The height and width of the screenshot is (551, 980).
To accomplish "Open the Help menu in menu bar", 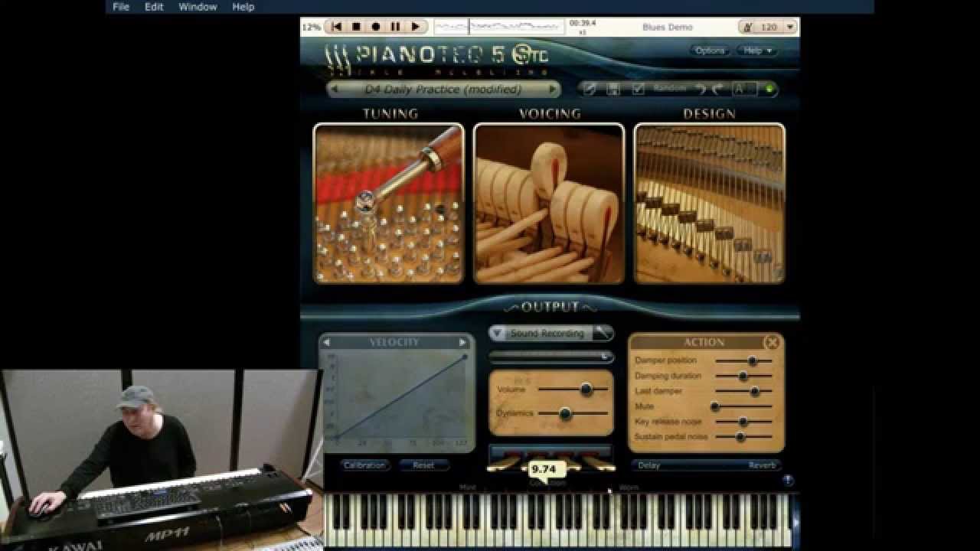I will (x=243, y=7).
